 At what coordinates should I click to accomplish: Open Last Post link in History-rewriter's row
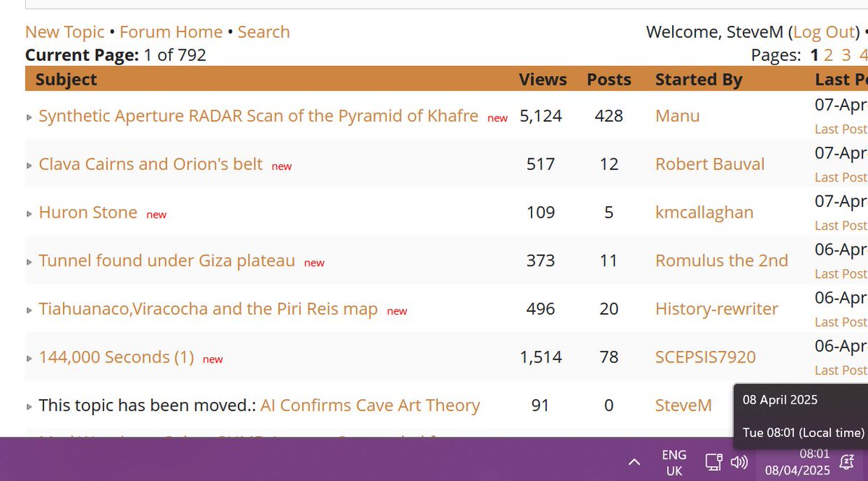841,322
